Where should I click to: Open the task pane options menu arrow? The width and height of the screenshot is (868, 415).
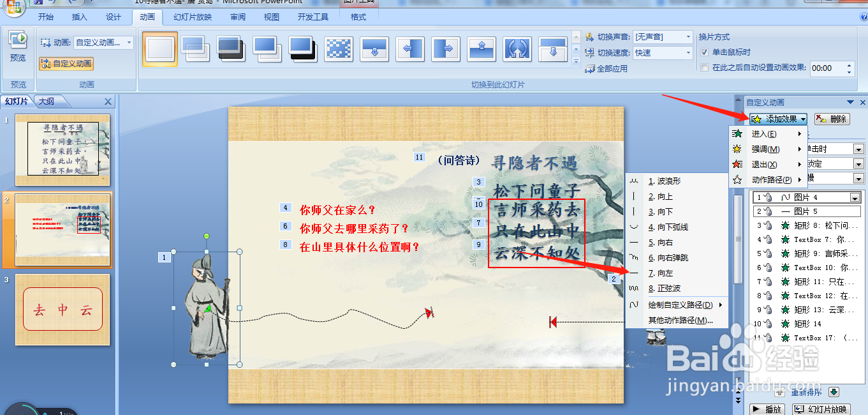click(x=850, y=102)
